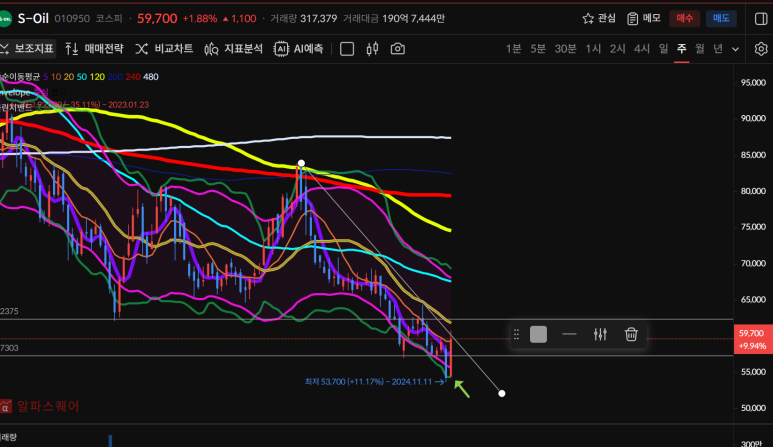Click the yellow 120 moving average label

[x=97, y=77]
